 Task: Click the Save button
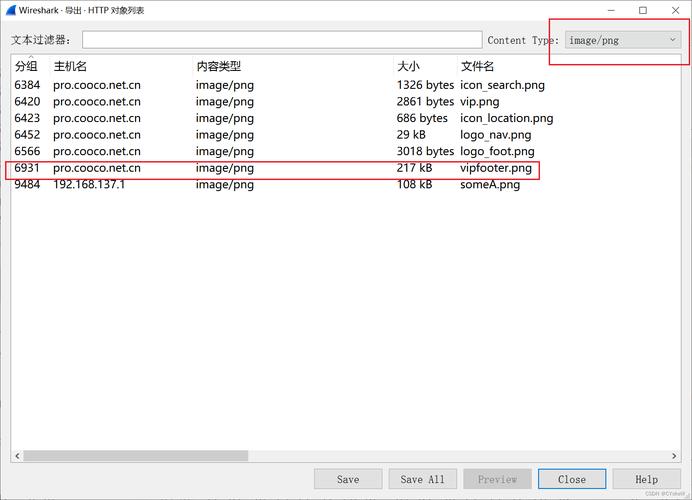(348, 479)
